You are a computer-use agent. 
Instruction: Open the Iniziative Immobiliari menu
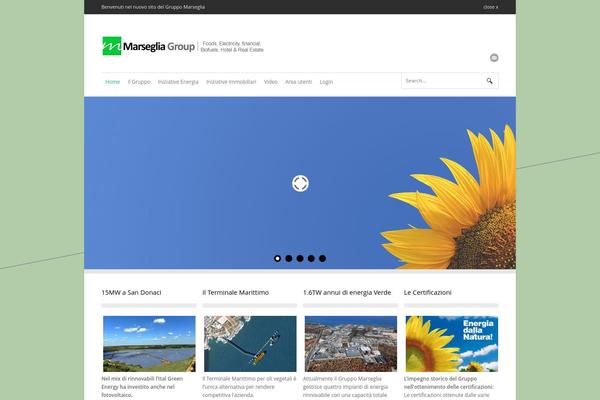click(x=231, y=82)
